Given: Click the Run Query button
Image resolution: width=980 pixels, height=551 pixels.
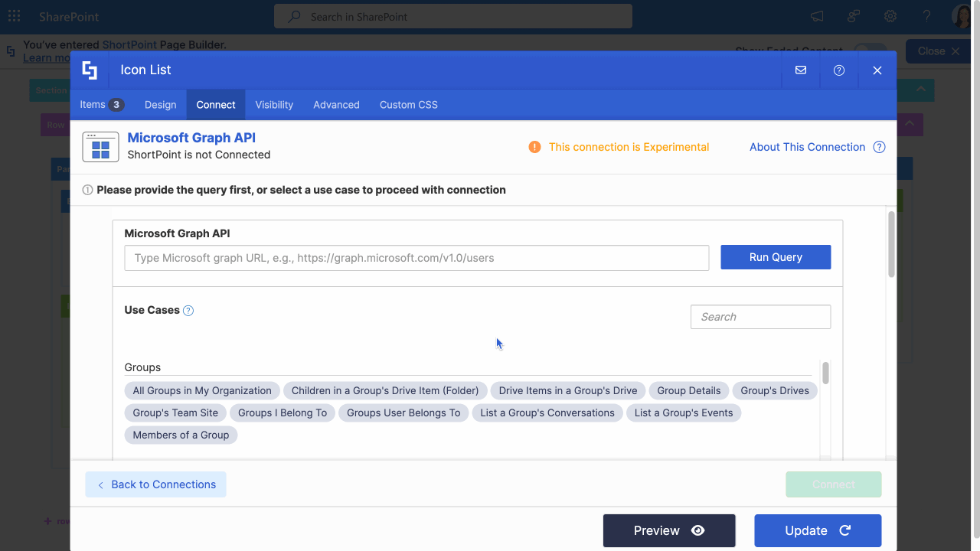Looking at the screenshot, I should [x=776, y=257].
